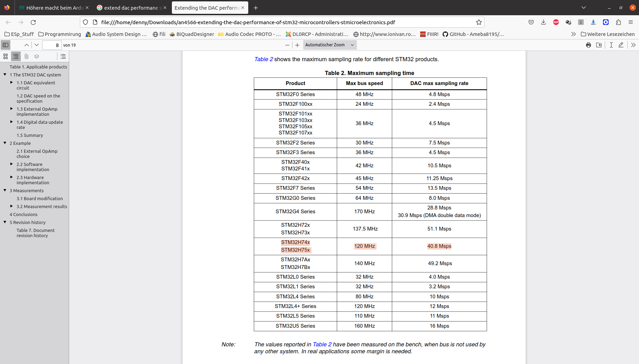Show attachments view in sidebar

[x=26, y=56]
